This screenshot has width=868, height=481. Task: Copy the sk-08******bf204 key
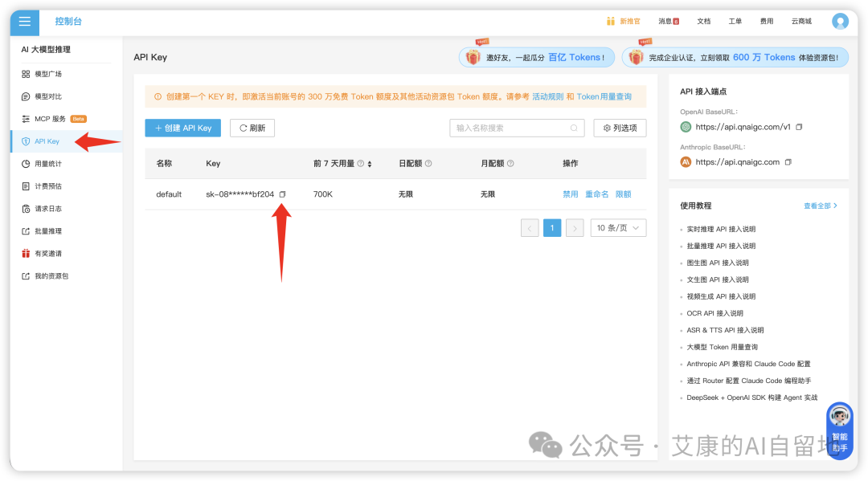[x=282, y=194]
